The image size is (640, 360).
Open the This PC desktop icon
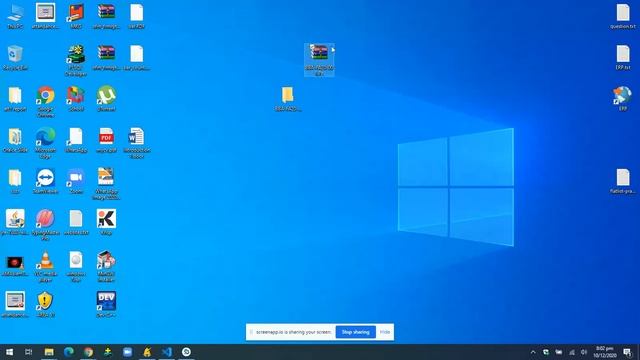point(15,16)
